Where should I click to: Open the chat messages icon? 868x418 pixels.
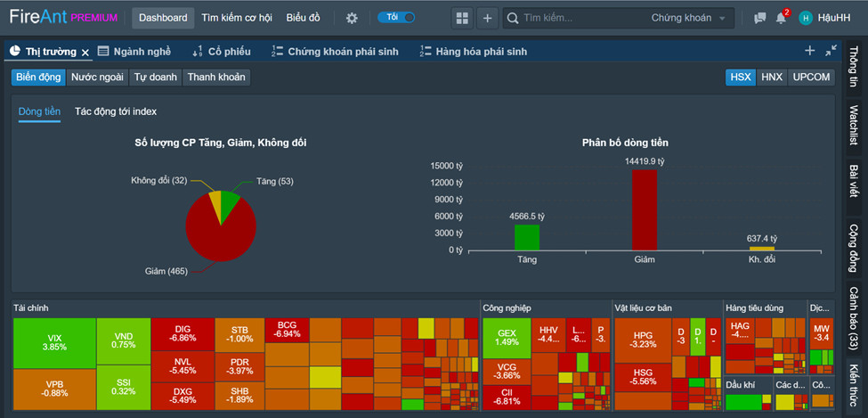pyautogui.click(x=760, y=19)
